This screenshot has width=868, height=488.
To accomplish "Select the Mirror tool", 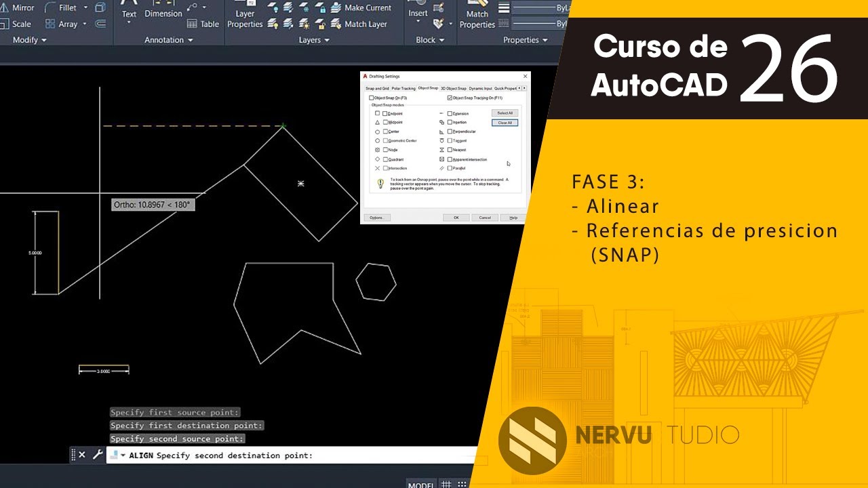I will pos(18,7).
